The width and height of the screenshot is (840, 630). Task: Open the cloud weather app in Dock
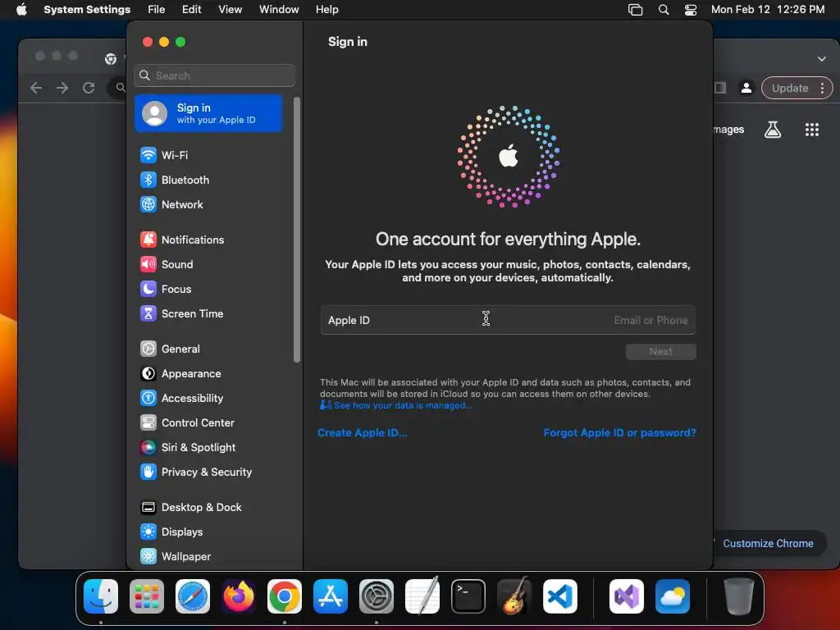tap(673, 596)
